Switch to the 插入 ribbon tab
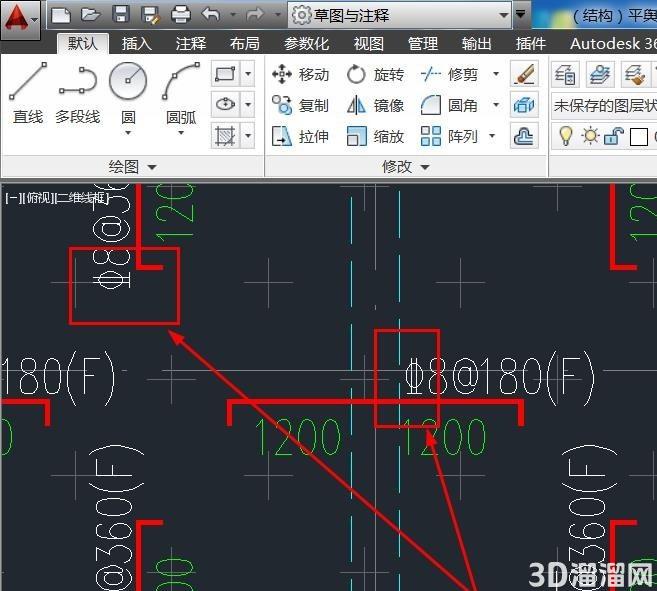Viewport: 657px width, 591px height. (x=137, y=44)
